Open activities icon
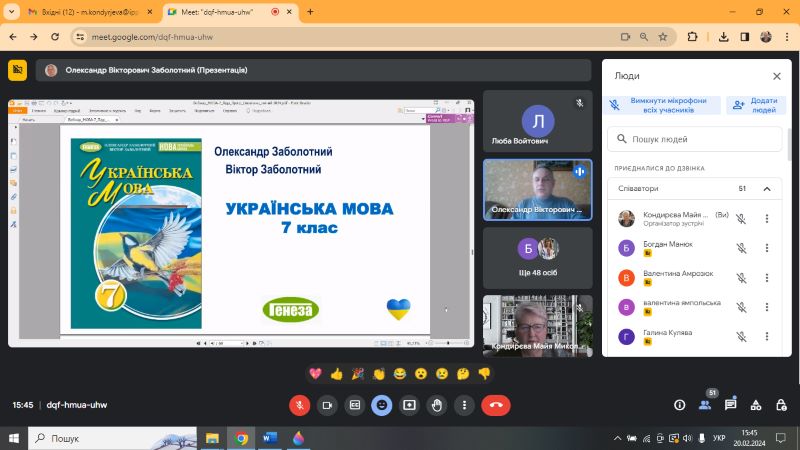Screen dimensions: 800x450 (x=756, y=405)
